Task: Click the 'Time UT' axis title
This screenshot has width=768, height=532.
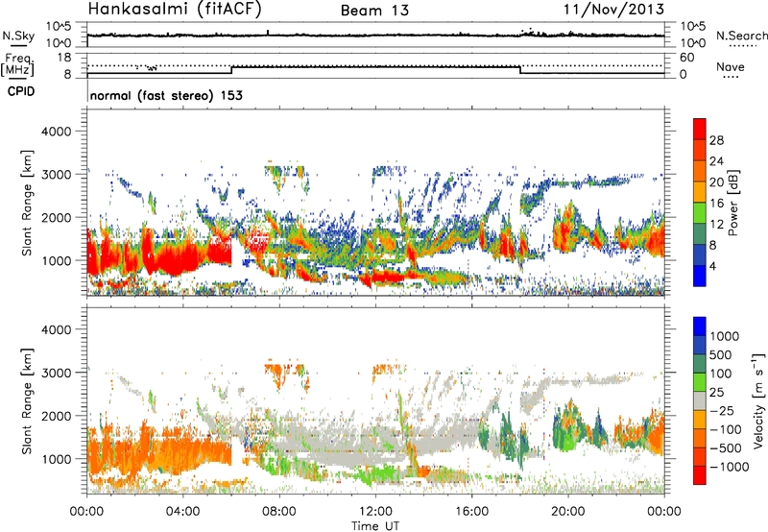Action: (x=375, y=526)
